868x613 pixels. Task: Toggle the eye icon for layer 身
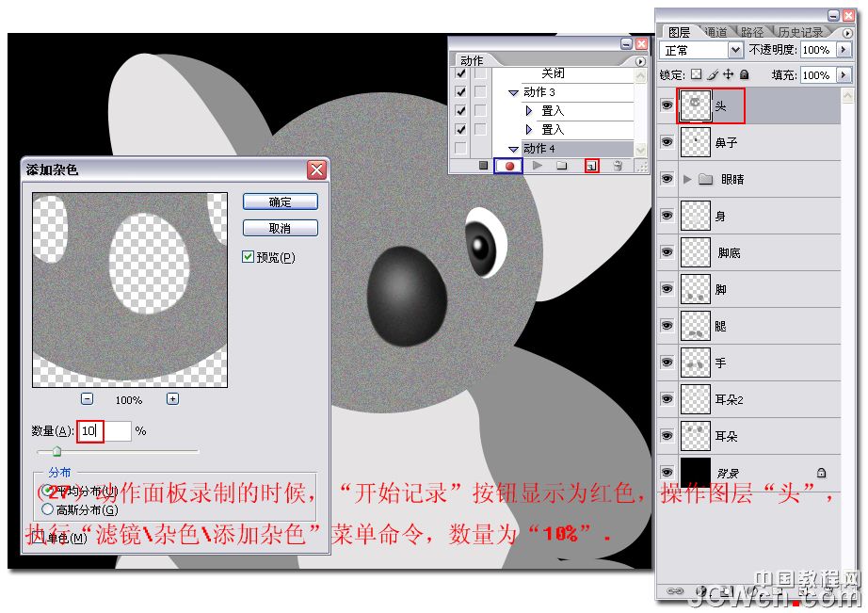667,215
